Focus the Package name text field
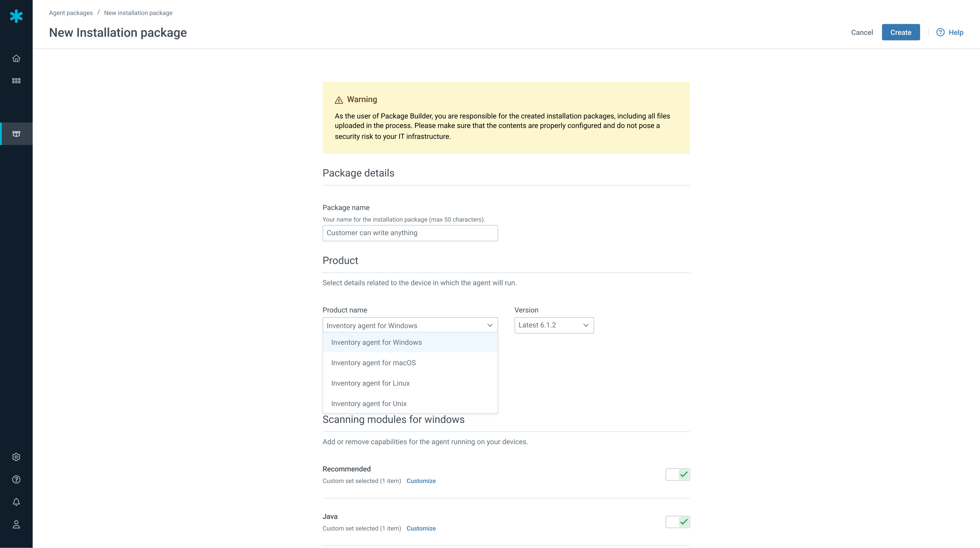This screenshot has width=980, height=548. pyautogui.click(x=410, y=233)
